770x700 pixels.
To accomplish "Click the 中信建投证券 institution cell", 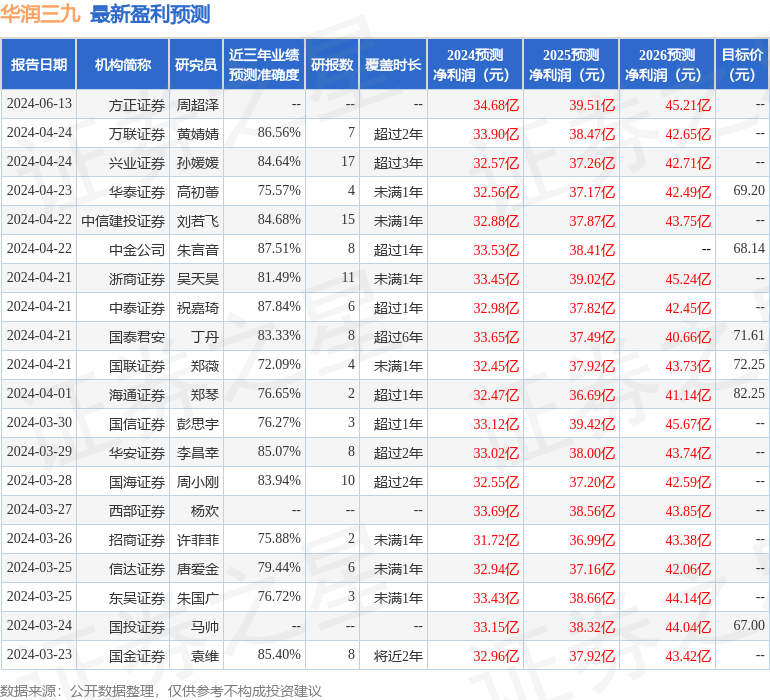I will click(123, 221).
